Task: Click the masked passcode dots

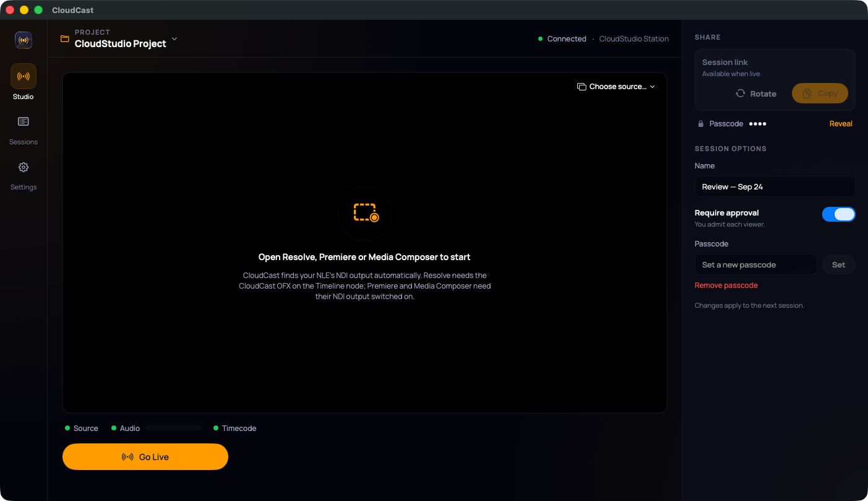Action: click(758, 124)
